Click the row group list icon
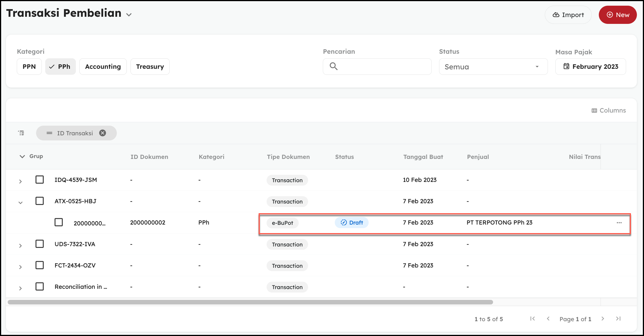The image size is (644, 336). 21,133
